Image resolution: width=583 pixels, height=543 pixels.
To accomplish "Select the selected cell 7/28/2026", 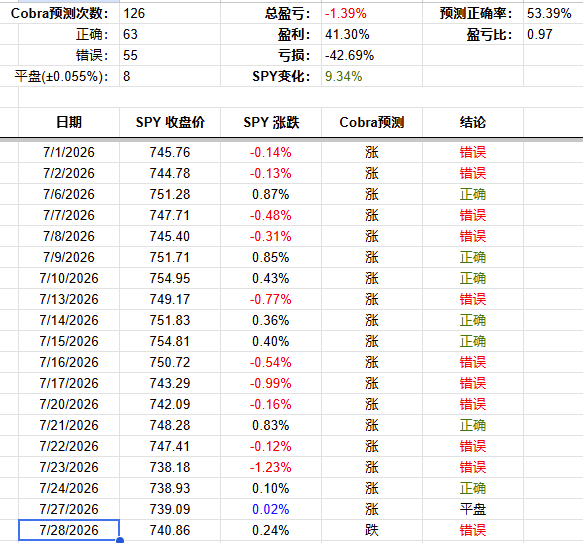I will (69, 530).
